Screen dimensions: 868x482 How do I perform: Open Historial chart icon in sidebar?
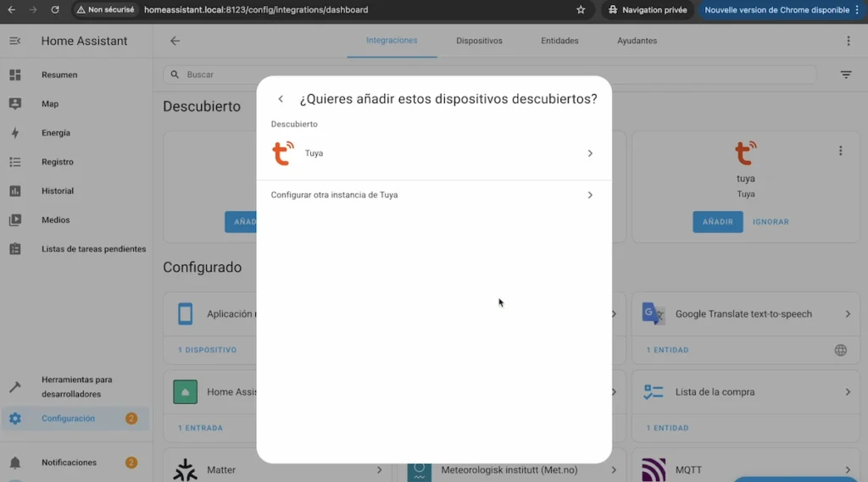point(15,191)
